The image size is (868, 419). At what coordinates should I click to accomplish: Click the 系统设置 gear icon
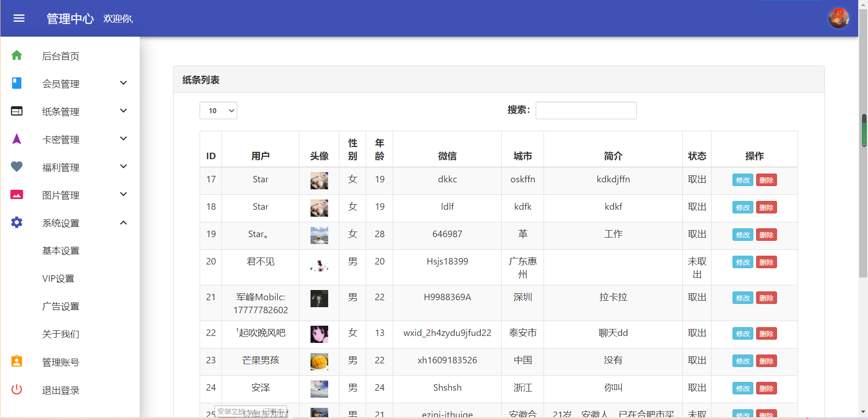(x=17, y=223)
